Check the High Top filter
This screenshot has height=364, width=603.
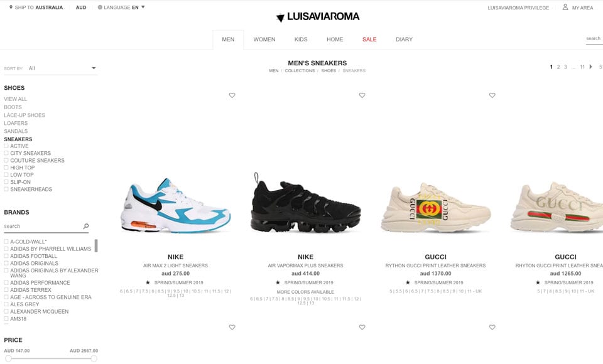(x=6, y=168)
